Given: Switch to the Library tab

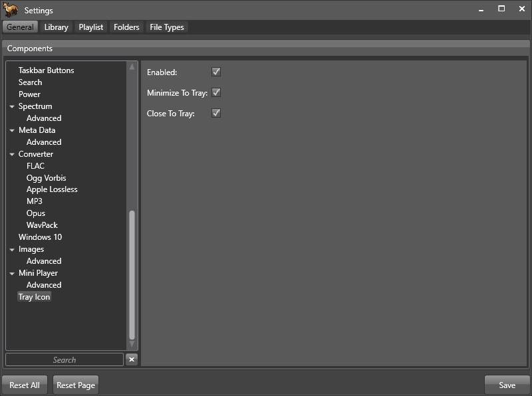Looking at the screenshot, I should point(56,27).
